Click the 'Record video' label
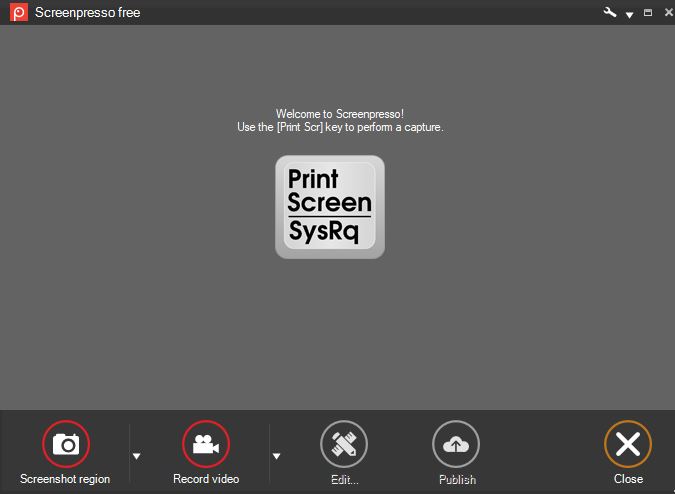 click(x=206, y=479)
